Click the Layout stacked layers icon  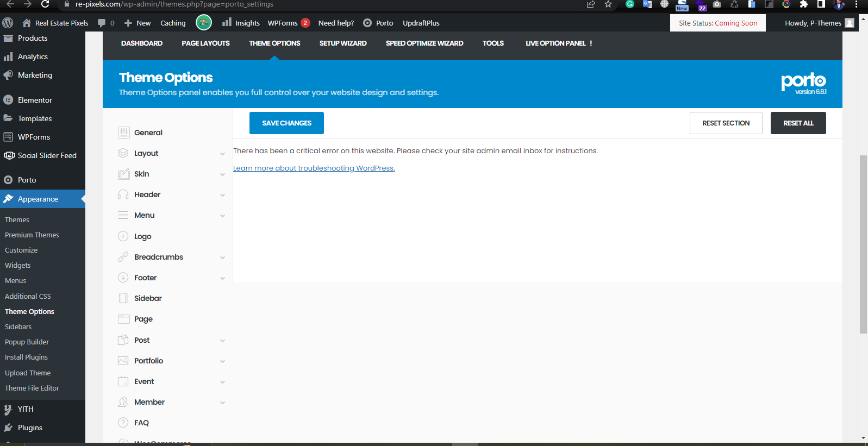pos(123,153)
